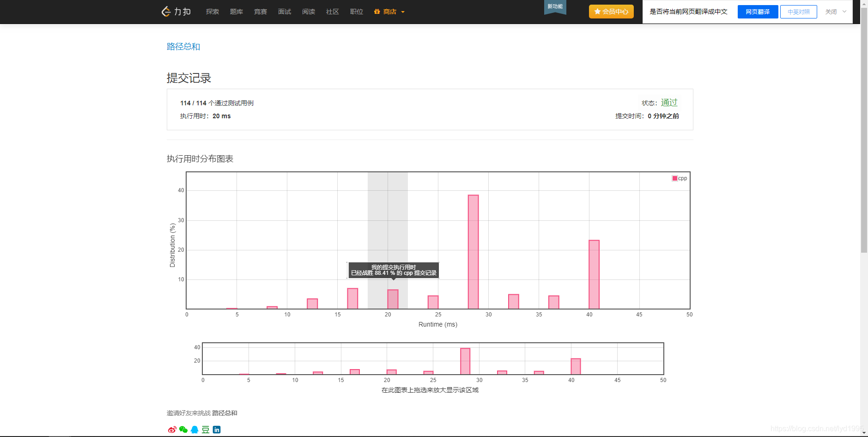Click the 网页翻译 button

pyautogui.click(x=758, y=12)
